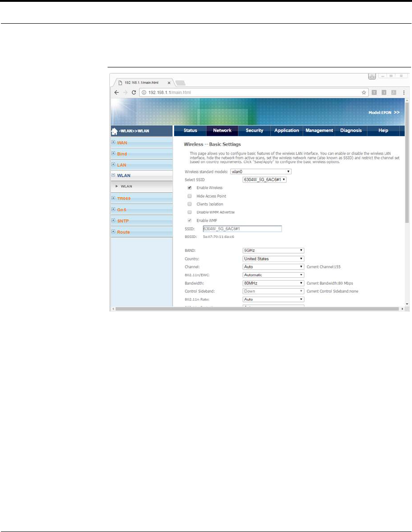Open the BAND dropdown showing 5GHz
The height and width of the screenshot is (532, 412).
point(273,251)
